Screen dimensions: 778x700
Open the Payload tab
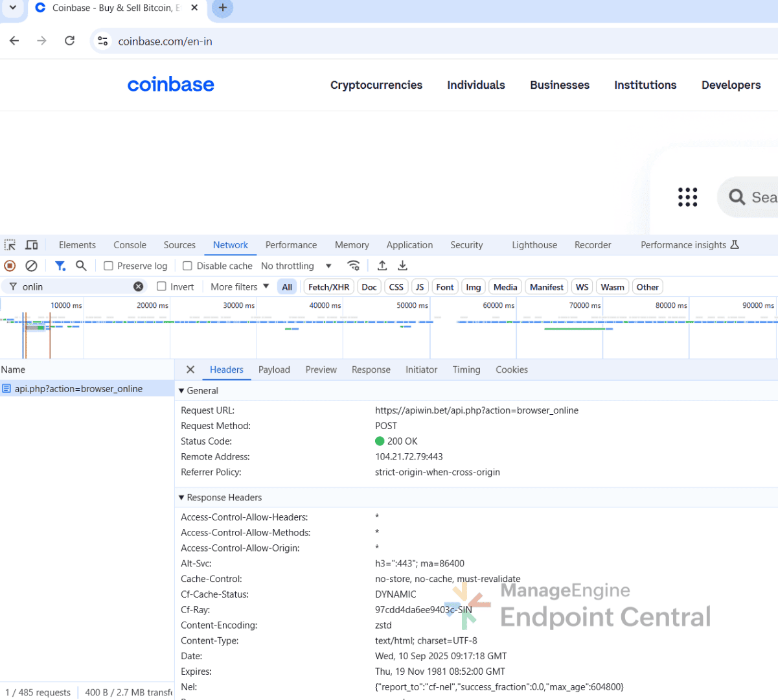[274, 369]
